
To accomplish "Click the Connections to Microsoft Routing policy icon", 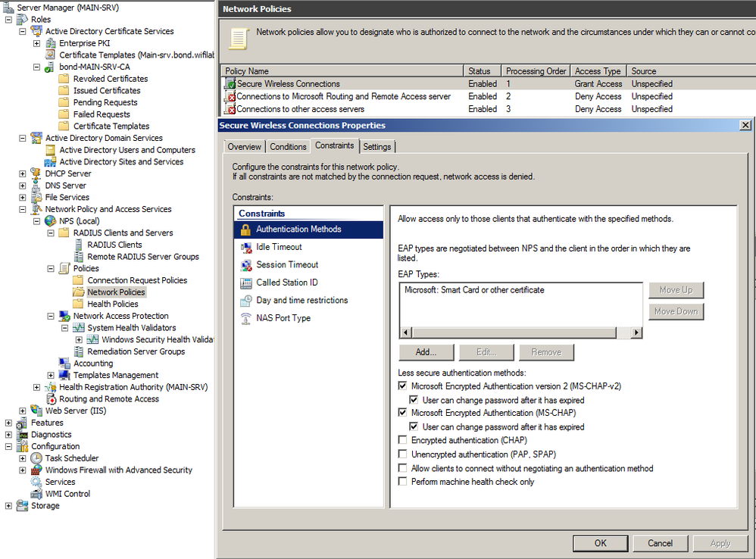I will coord(230,96).
